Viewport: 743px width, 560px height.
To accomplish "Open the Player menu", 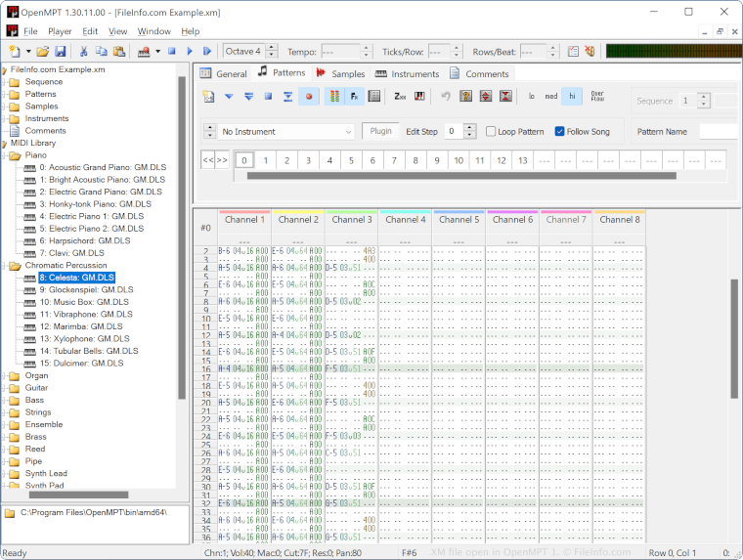I will pyautogui.click(x=60, y=31).
